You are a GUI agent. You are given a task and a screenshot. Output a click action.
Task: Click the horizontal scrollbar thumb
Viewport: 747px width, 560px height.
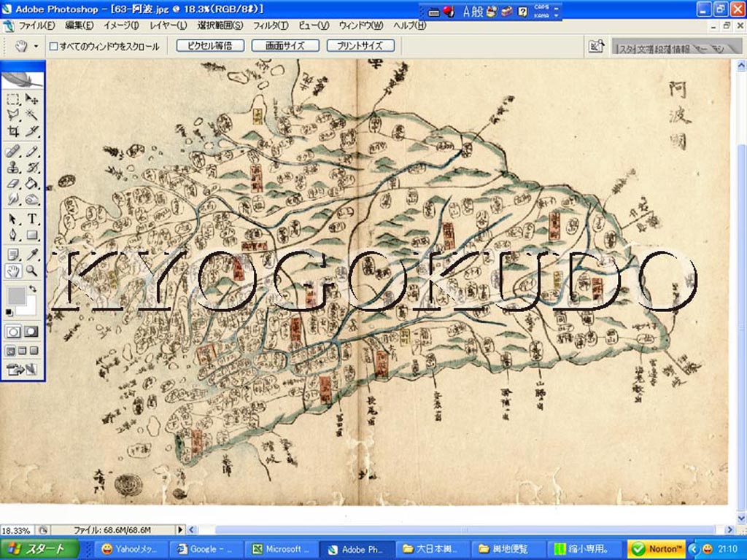pyautogui.click(x=465, y=530)
